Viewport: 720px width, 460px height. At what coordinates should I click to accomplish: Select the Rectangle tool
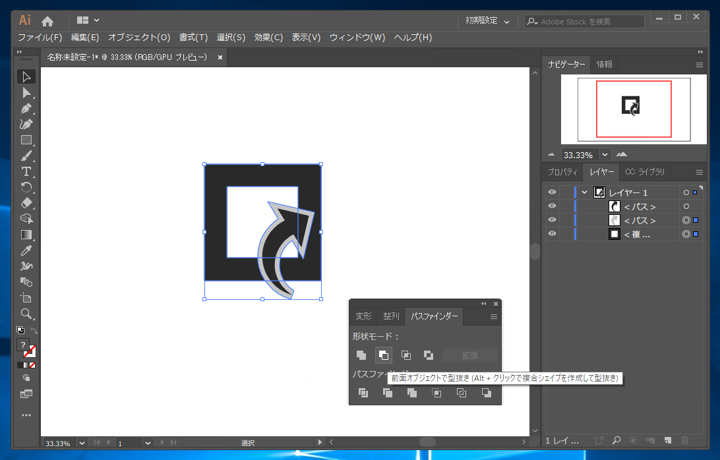26,140
